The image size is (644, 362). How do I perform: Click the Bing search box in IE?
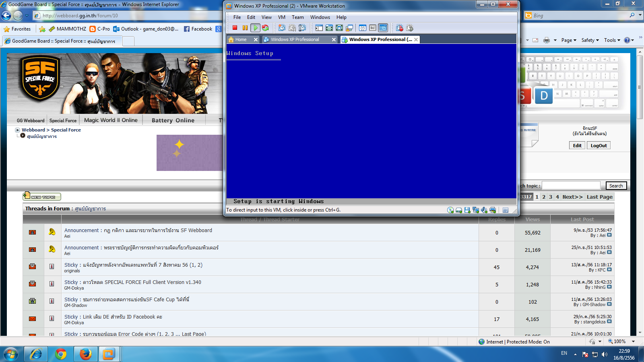click(x=580, y=16)
